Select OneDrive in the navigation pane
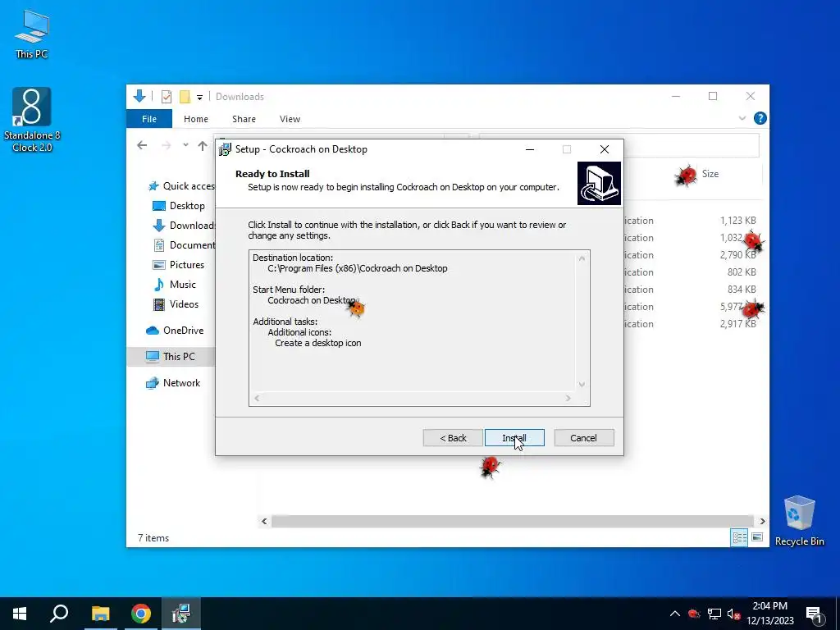Image resolution: width=840 pixels, height=630 pixels. coord(175,331)
